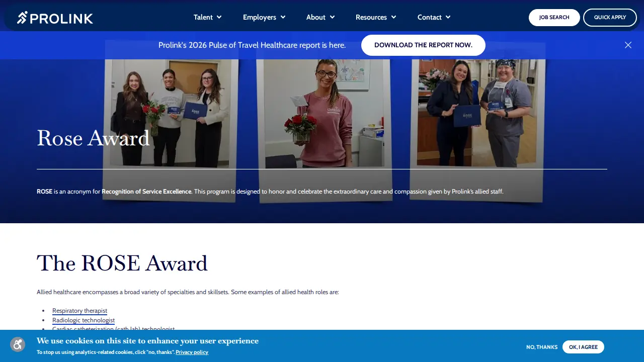This screenshot has height=362, width=644.
Task: Click The ROSE Award section heading
Action: coord(122,263)
